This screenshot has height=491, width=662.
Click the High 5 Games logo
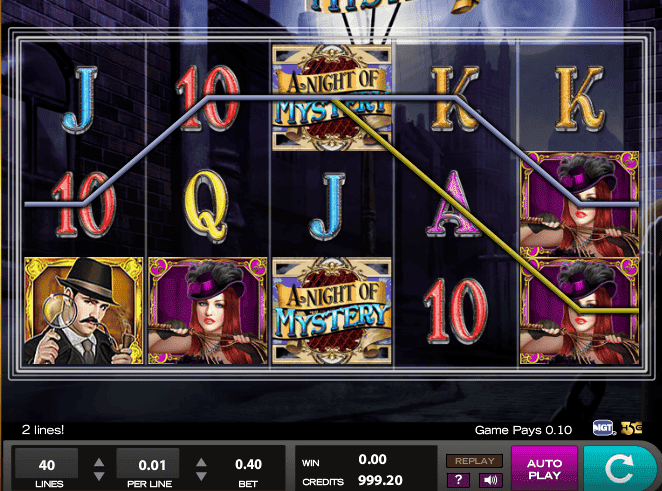631,428
